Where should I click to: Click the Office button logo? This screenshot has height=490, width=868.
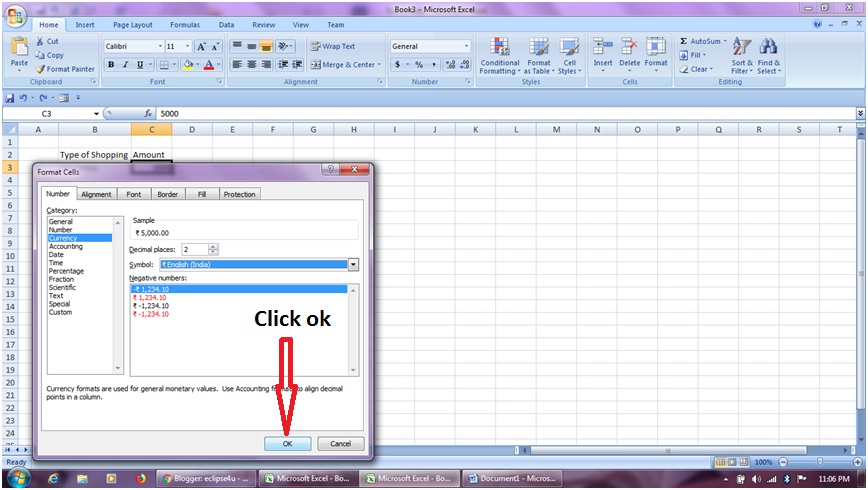pos(16,16)
